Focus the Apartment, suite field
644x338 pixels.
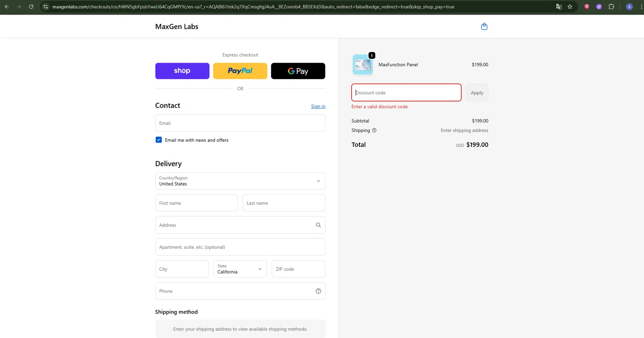[x=240, y=247]
